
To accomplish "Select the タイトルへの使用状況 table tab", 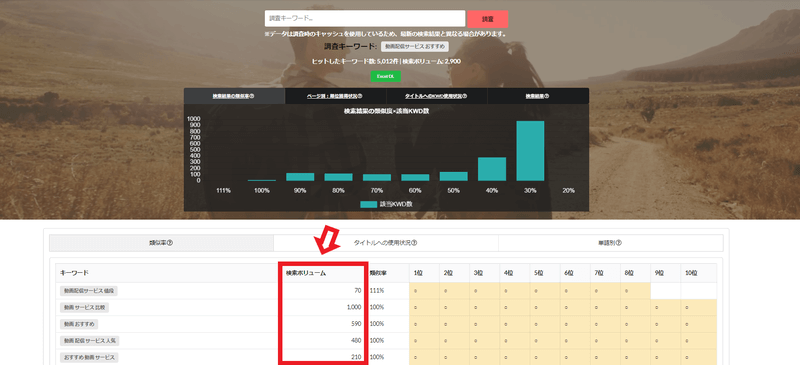I will (x=386, y=243).
